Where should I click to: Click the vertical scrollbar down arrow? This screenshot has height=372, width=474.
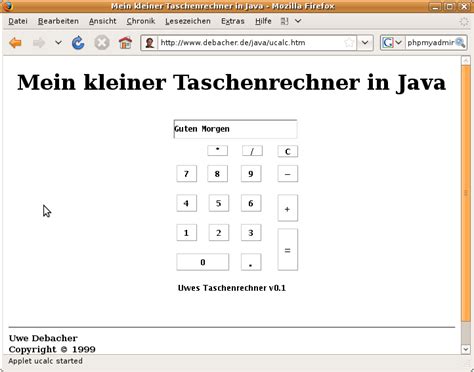tap(466, 349)
